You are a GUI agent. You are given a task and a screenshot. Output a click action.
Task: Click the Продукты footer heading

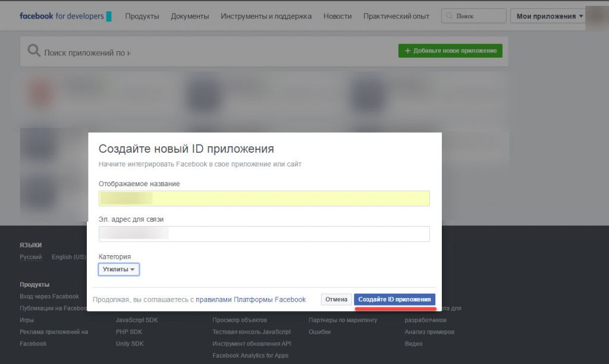(x=34, y=284)
